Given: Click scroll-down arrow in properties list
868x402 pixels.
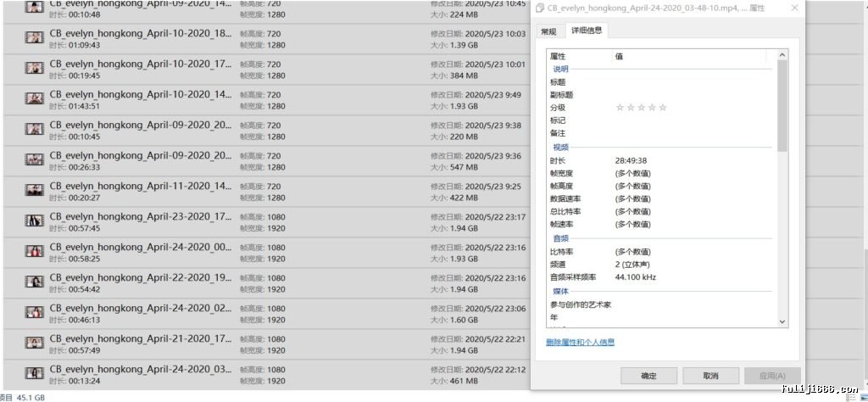Looking at the screenshot, I should (x=782, y=321).
